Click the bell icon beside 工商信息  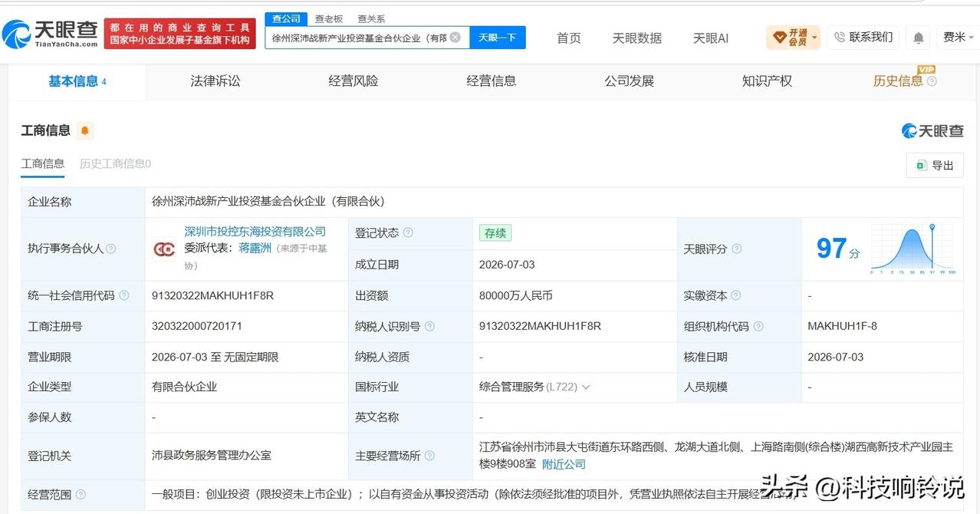tap(85, 130)
